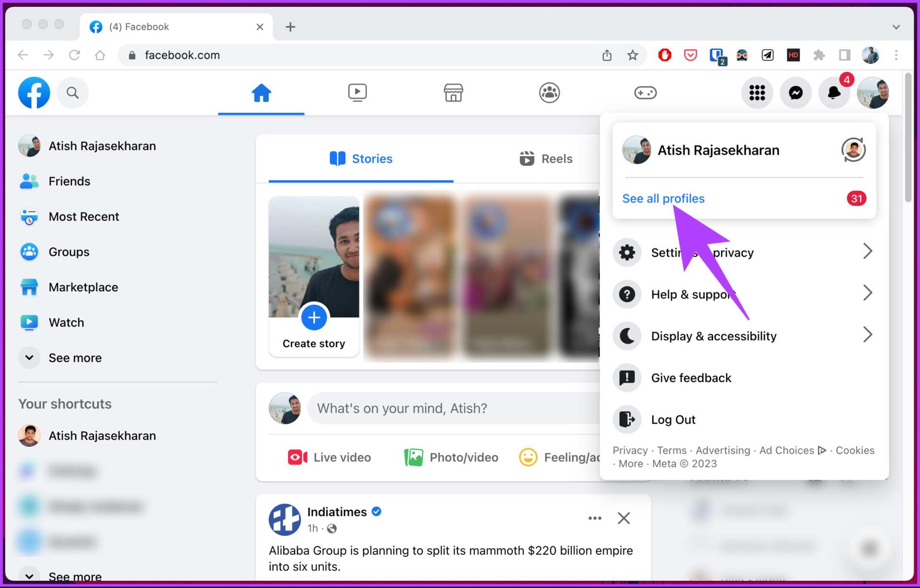Screen dimensions: 920x588
Task: Expand the Settings & privacy chevron
Action: coord(868,251)
